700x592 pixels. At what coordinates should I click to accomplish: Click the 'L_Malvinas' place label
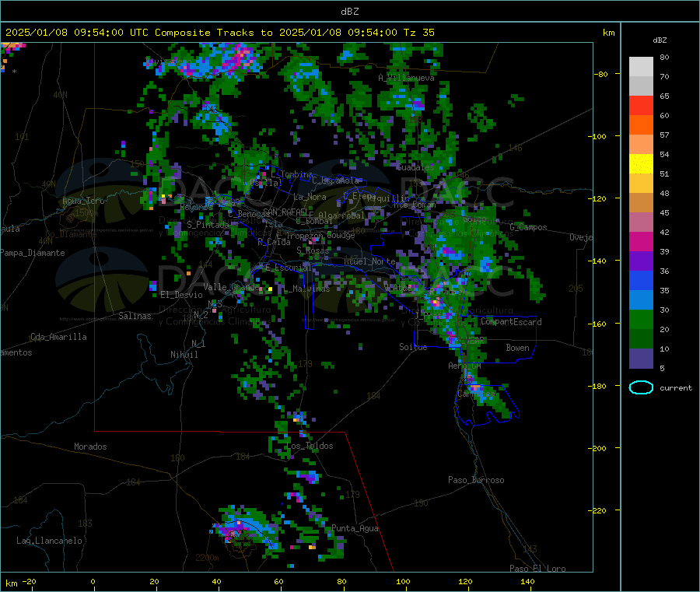pyautogui.click(x=306, y=289)
